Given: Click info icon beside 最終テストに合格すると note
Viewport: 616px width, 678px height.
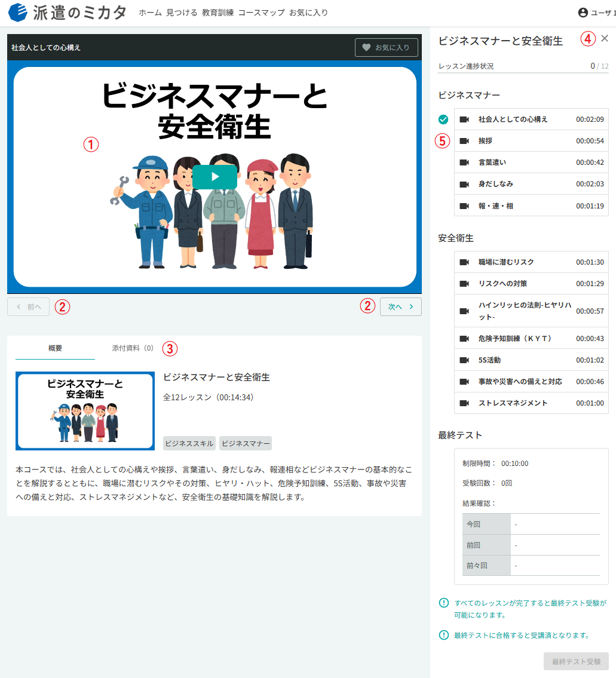Looking at the screenshot, I should tap(444, 635).
